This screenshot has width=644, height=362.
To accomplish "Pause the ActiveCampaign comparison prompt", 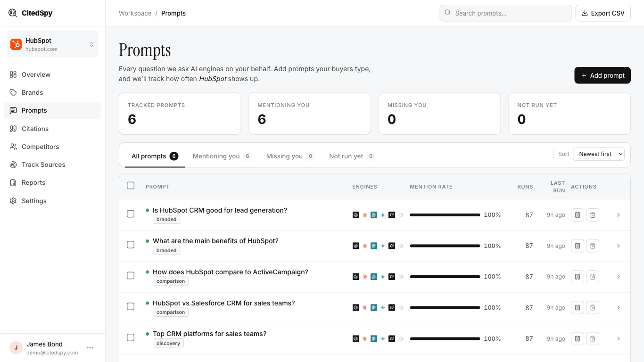I will 578,277.
